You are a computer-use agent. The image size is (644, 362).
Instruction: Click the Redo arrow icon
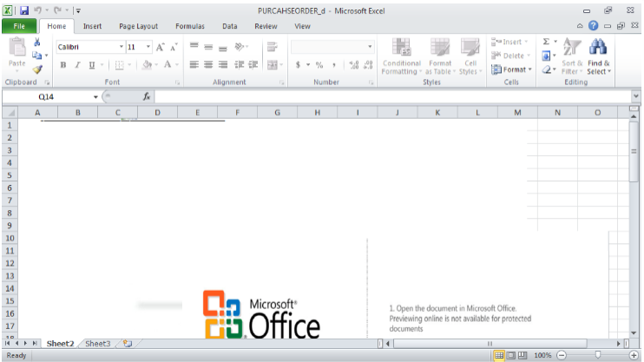tap(57, 10)
